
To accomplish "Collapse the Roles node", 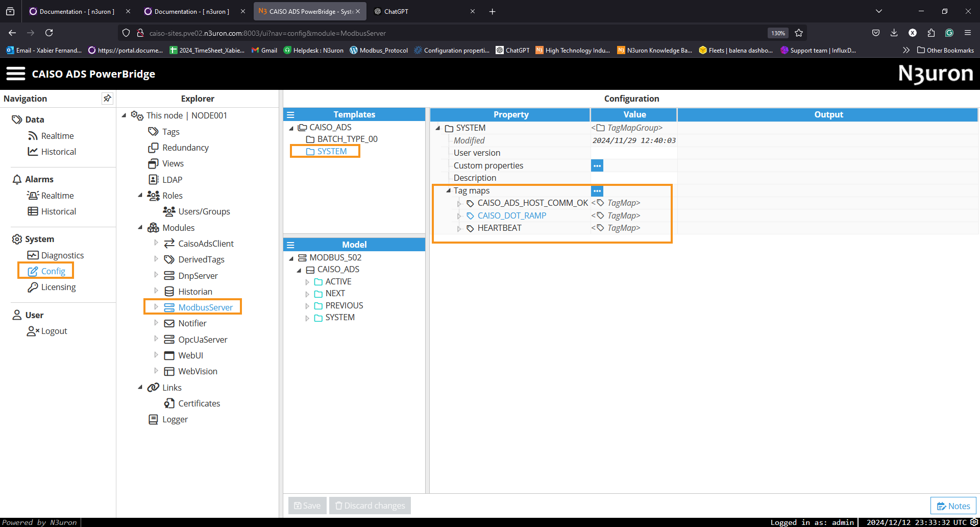I will [140, 195].
